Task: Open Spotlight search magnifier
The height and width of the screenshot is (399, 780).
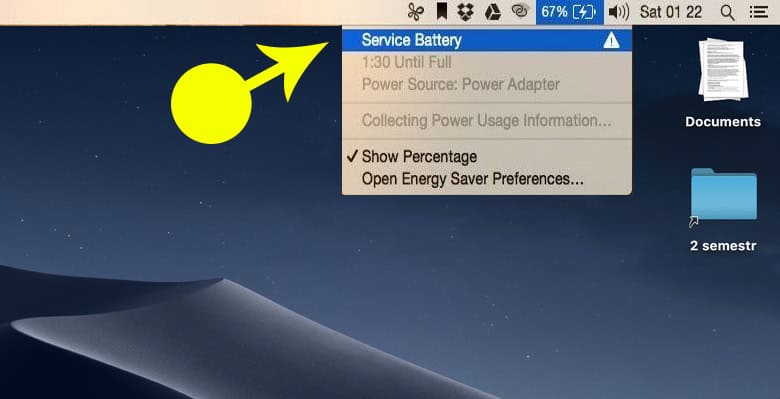Action: pyautogui.click(x=727, y=12)
